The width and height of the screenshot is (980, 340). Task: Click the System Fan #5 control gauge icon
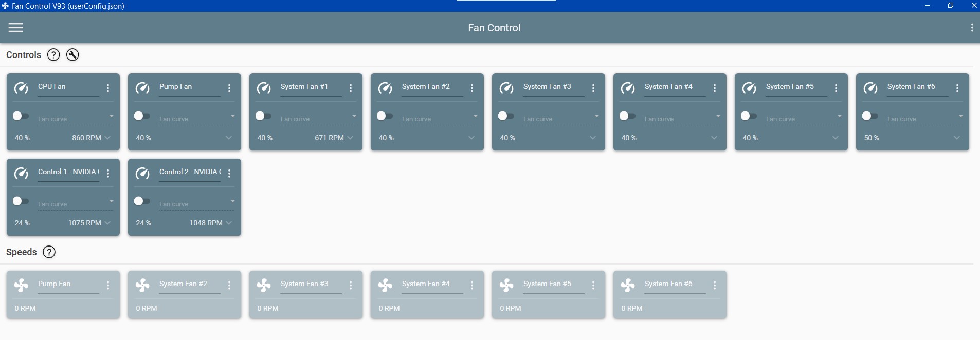point(749,88)
